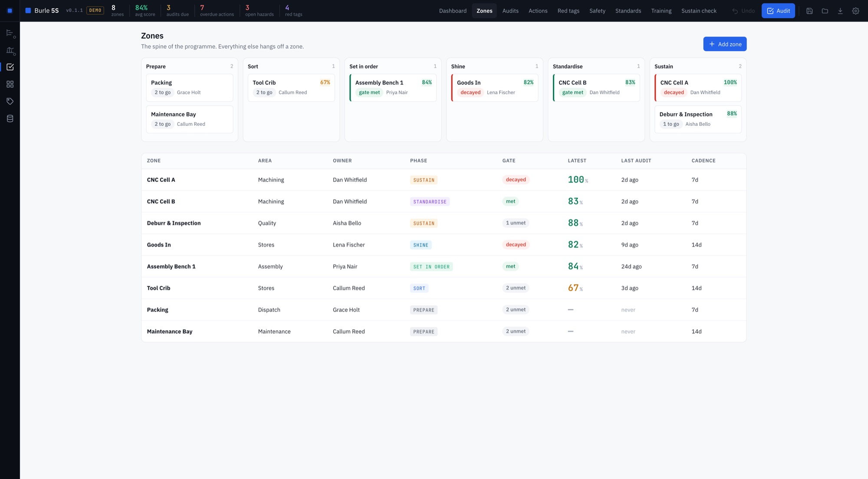Click the blue Audit button
The width and height of the screenshot is (868, 479).
pos(778,11)
